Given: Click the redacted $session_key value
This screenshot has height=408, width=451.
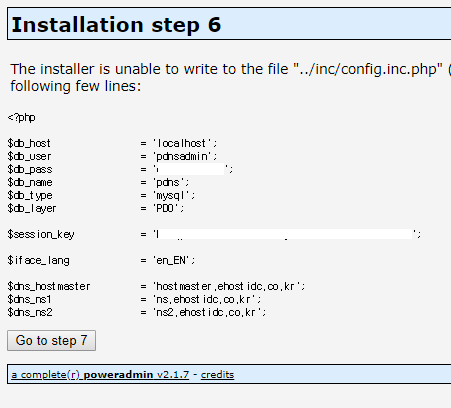Looking at the screenshot, I should pos(285,234).
